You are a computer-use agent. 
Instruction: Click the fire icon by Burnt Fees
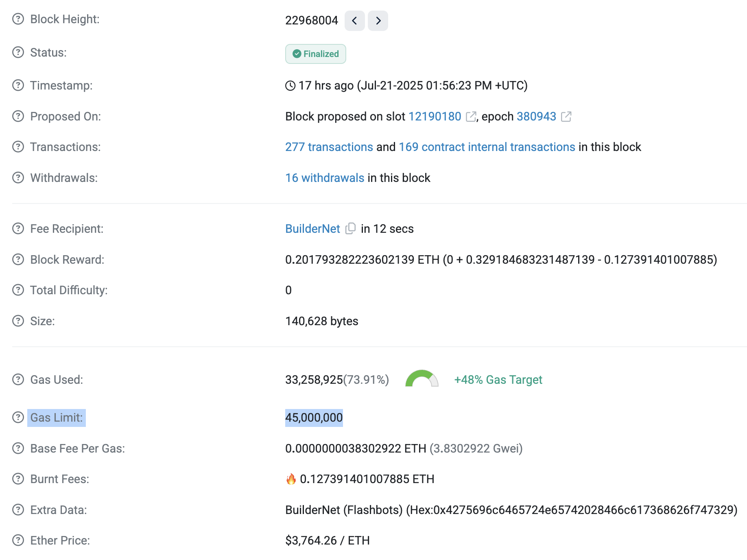[291, 479]
